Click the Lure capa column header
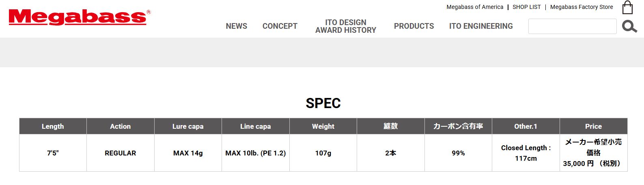This screenshot has width=644, height=185. click(188, 126)
